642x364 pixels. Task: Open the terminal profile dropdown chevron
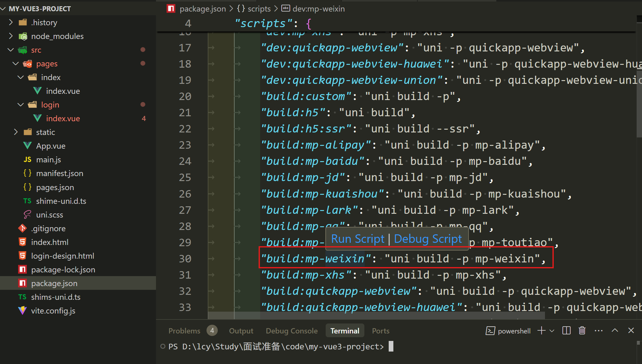click(x=552, y=331)
